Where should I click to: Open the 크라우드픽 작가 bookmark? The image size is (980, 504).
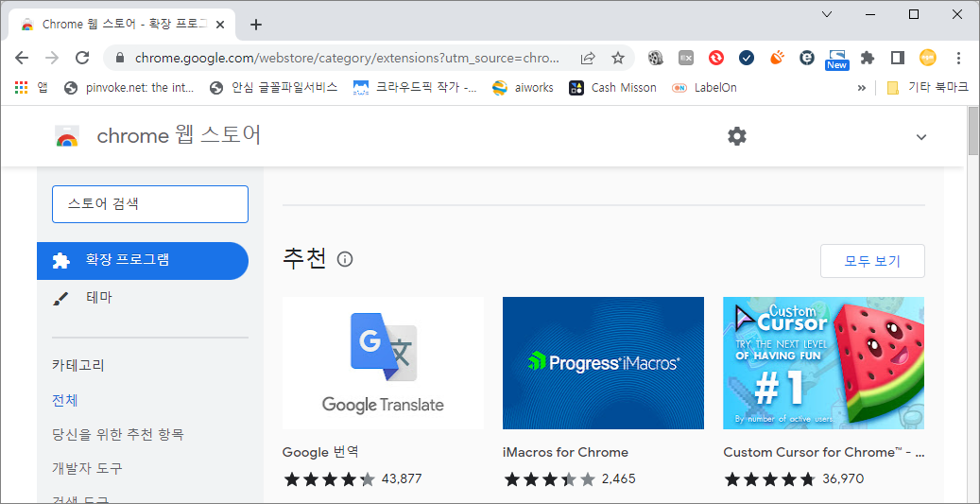(x=415, y=88)
